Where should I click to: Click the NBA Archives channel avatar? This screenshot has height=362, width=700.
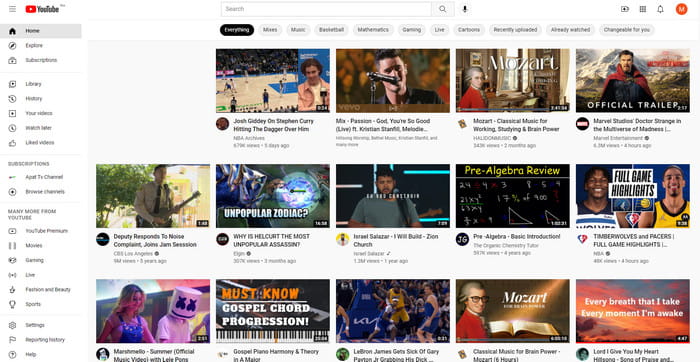[222, 124]
